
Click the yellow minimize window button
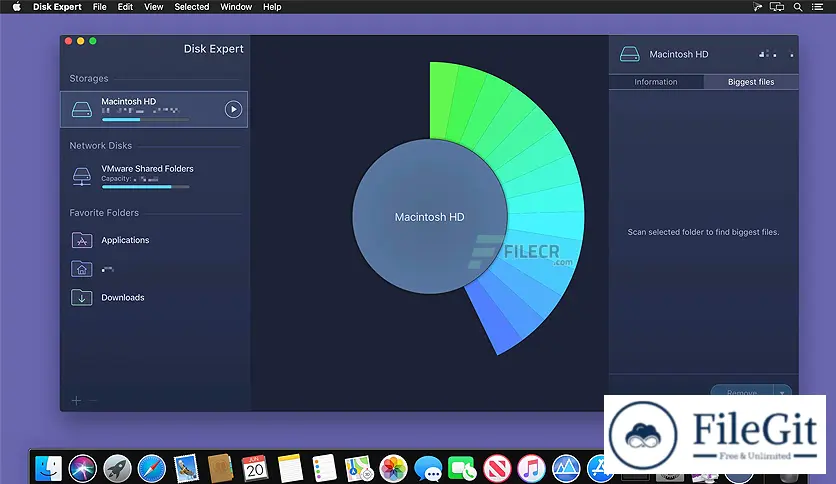click(81, 41)
